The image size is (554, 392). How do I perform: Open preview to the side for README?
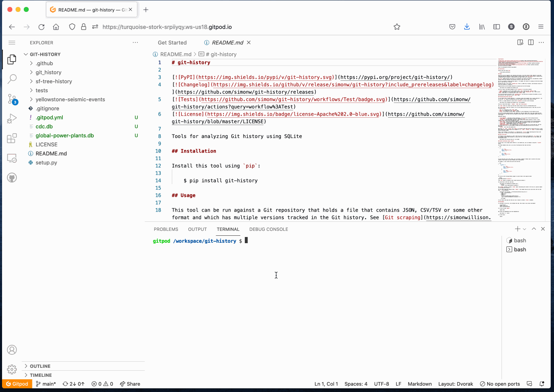click(520, 43)
